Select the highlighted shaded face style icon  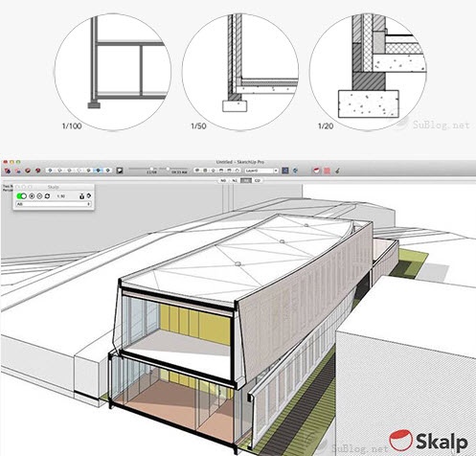(x=99, y=171)
